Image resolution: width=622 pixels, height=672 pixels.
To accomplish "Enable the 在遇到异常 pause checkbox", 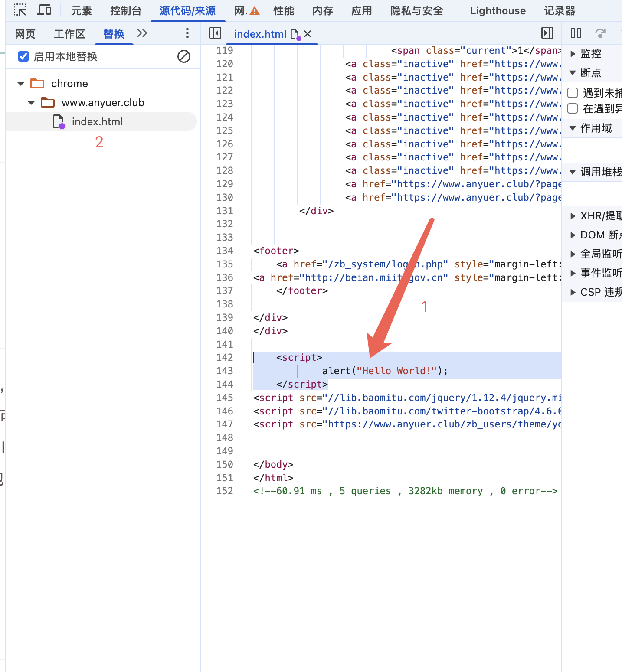I will tap(573, 108).
